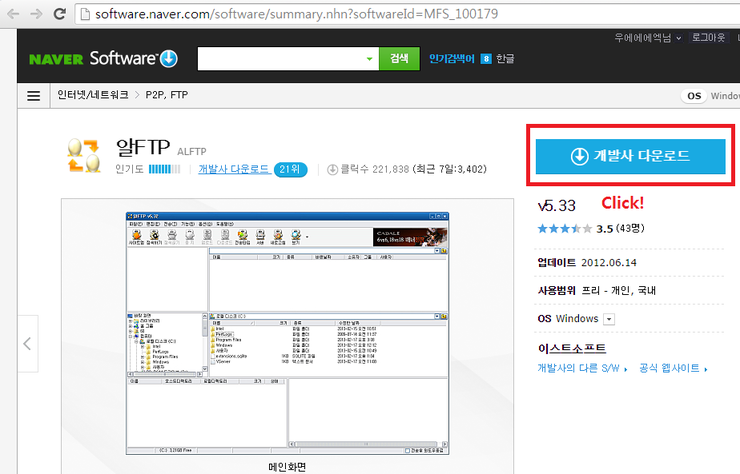Reload the page with the refresh icon
Screen dimensions: 740x474
[x=59, y=14]
